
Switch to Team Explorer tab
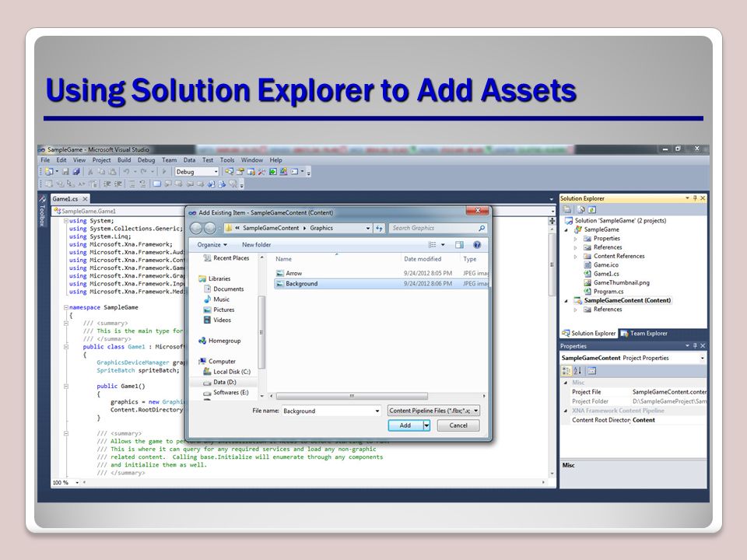644,334
